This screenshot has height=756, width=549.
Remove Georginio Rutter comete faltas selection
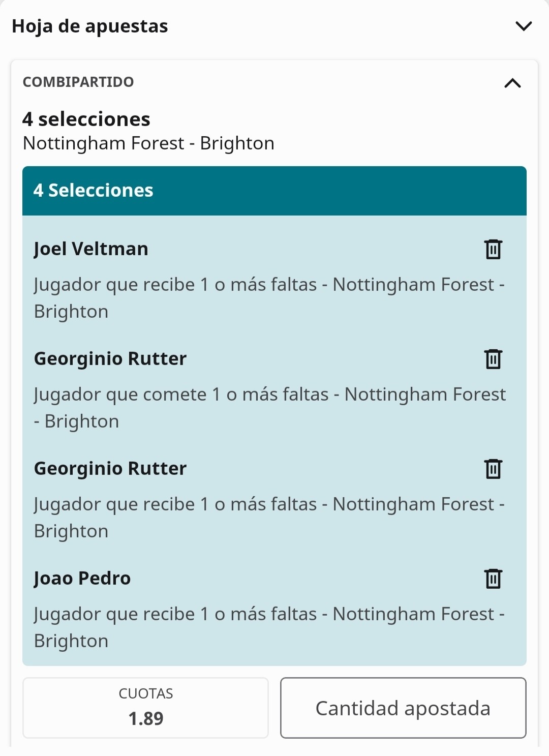pyautogui.click(x=493, y=359)
